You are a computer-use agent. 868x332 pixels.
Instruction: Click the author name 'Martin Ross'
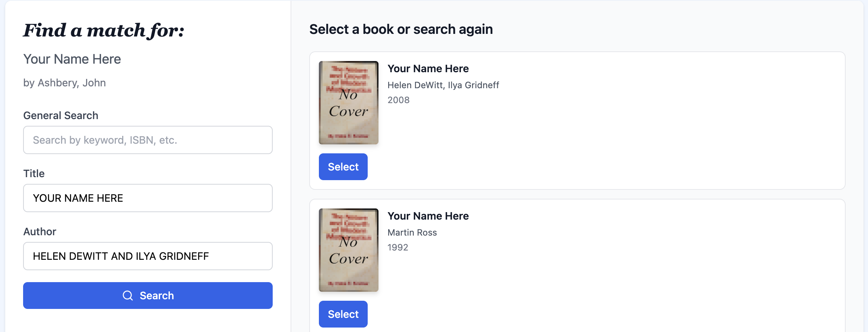click(412, 232)
